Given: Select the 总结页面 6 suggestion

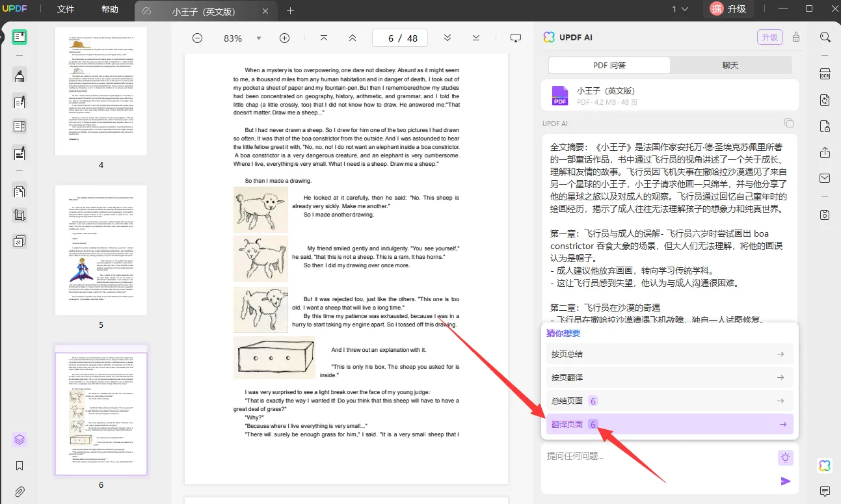Looking at the screenshot, I should tap(670, 401).
